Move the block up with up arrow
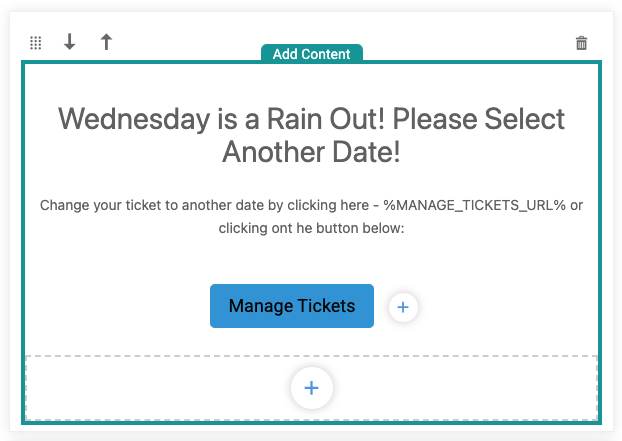This screenshot has width=622, height=441. (106, 42)
